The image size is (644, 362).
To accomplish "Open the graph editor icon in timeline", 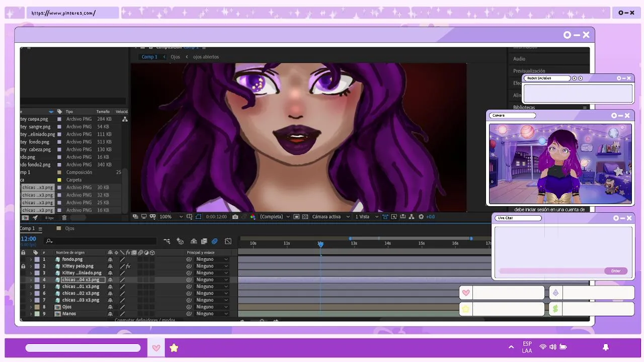I will 228,241.
